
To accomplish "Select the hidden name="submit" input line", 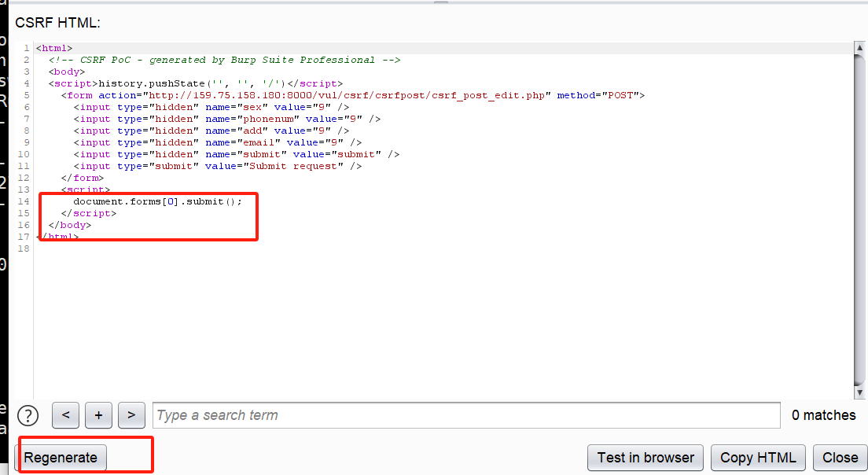I will [x=237, y=154].
